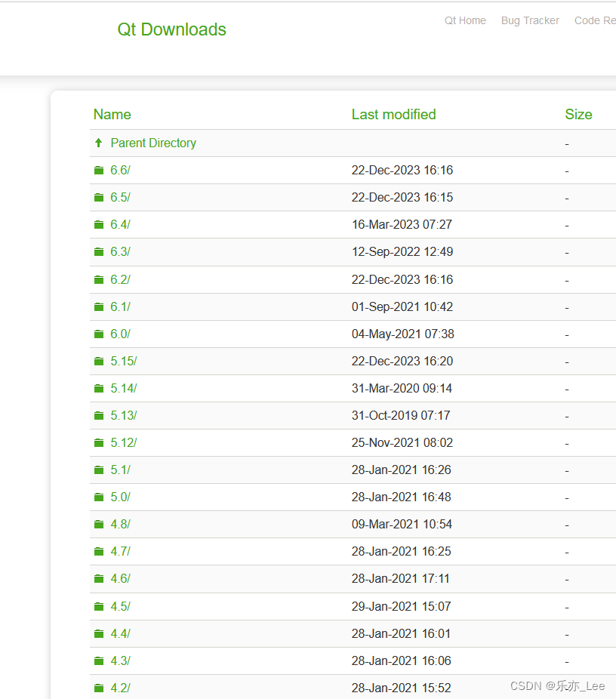Open the 6.4/ directory link
The height and width of the screenshot is (699, 616).
(x=120, y=225)
